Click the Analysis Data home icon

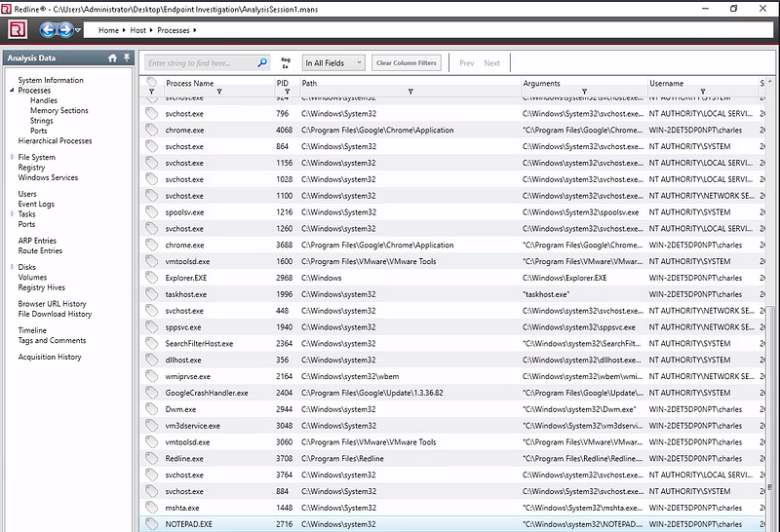click(112, 57)
